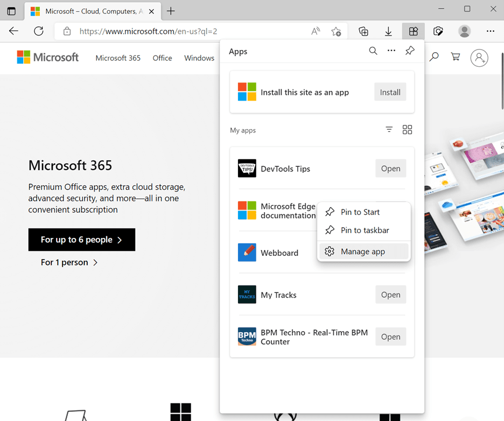The width and height of the screenshot is (504, 421).
Task: Sort the My apps list
Action: click(389, 130)
